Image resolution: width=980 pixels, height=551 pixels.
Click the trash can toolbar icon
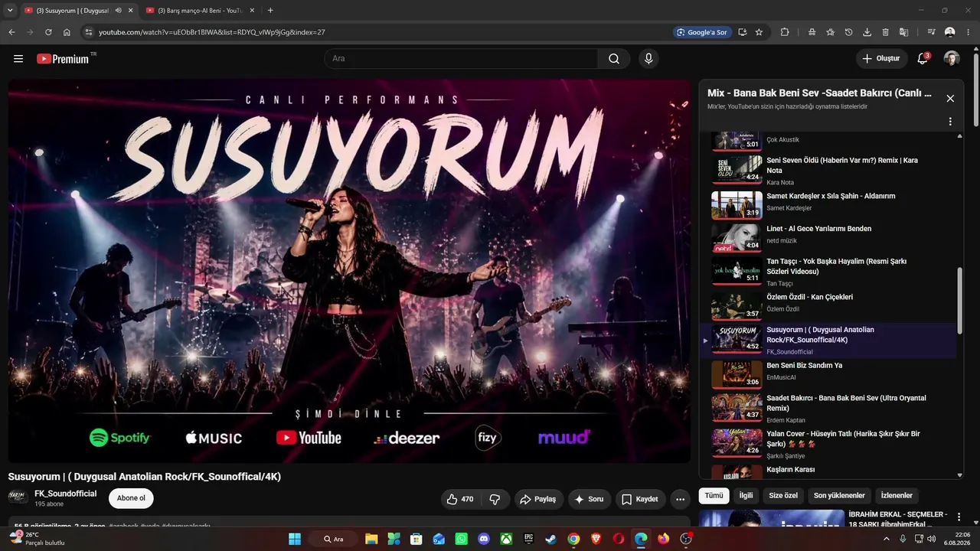[885, 32]
